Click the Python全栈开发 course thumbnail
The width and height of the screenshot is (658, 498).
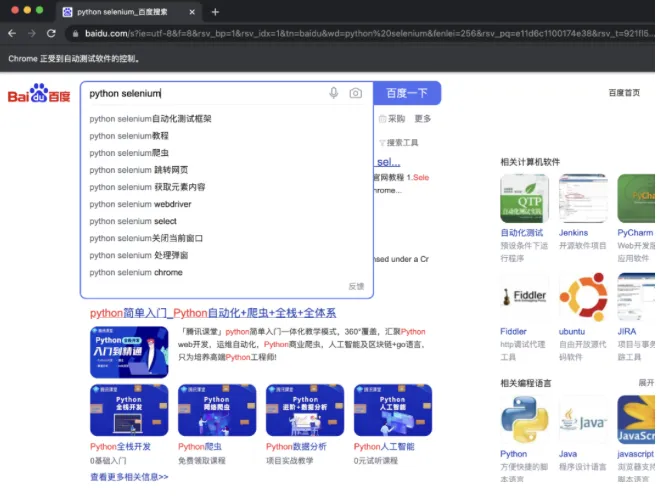point(129,410)
